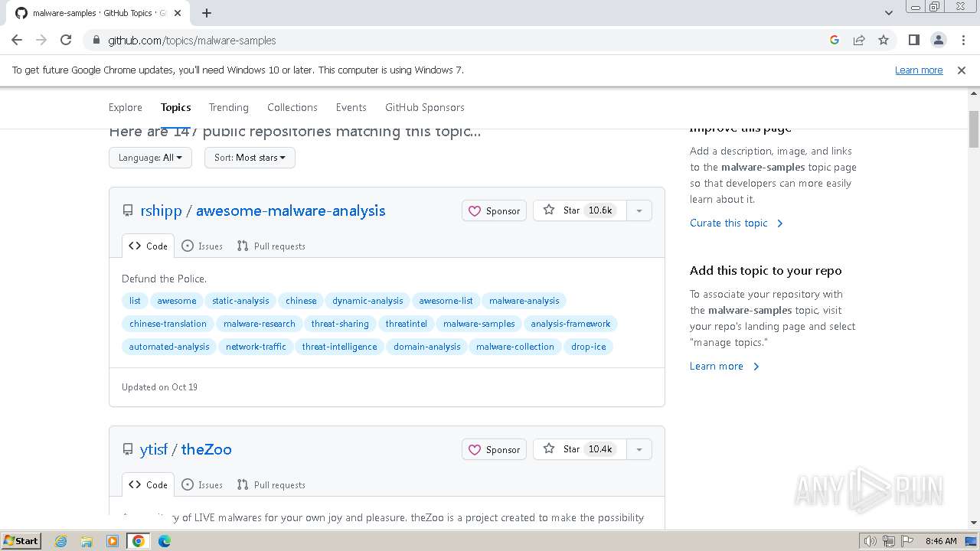
Task: Expand star lists for awesome-malware-analysis
Action: [x=639, y=210]
